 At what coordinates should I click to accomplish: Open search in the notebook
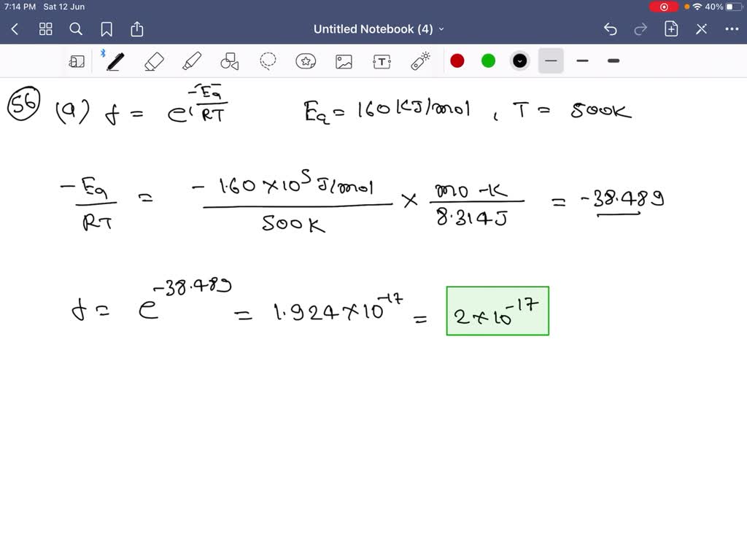[x=76, y=29]
